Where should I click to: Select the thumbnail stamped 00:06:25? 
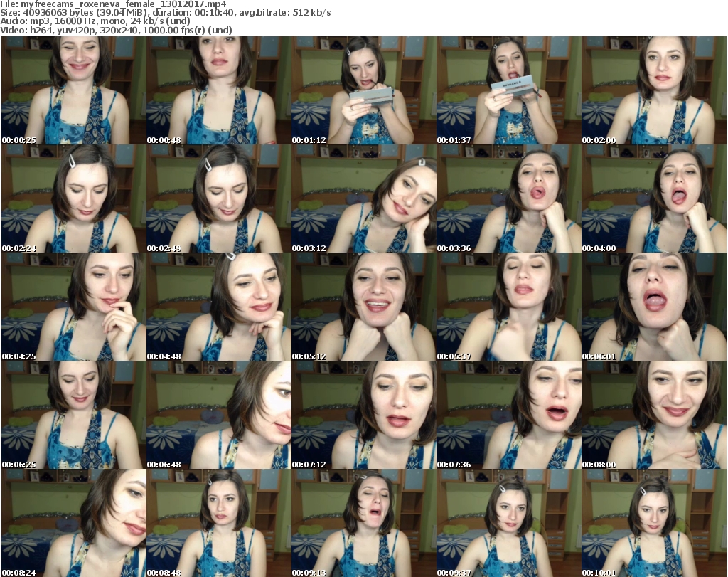coord(74,415)
